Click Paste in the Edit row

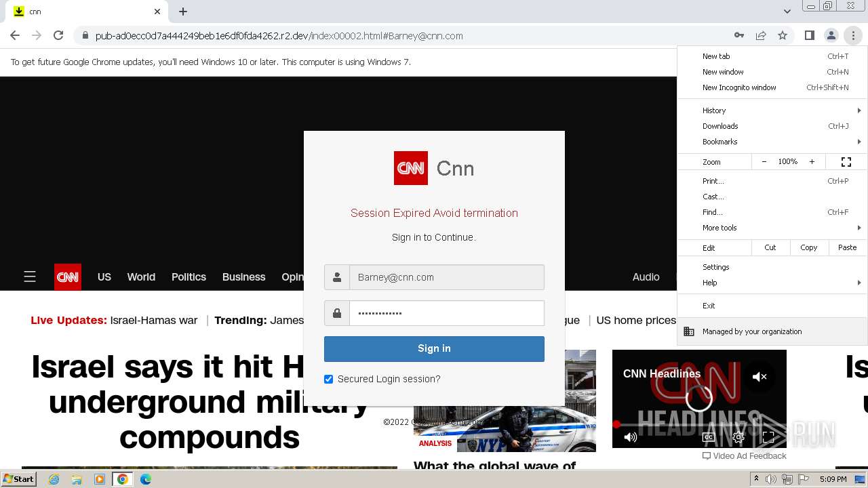848,247
